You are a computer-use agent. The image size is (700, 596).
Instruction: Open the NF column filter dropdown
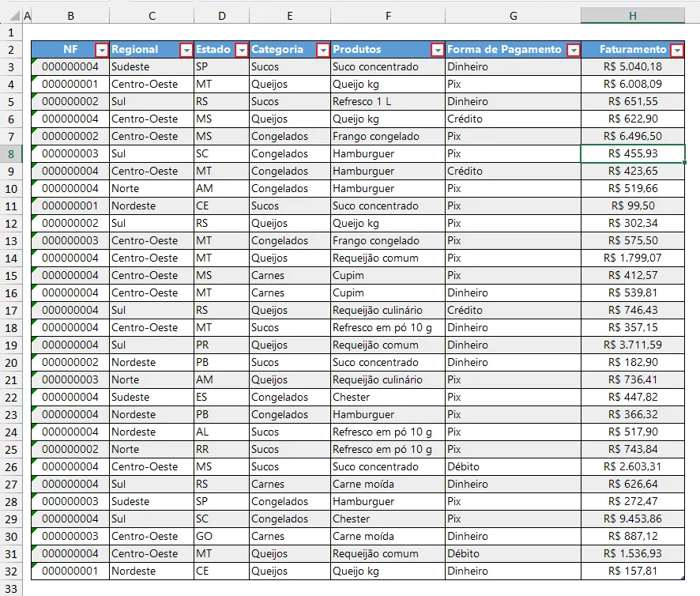[x=102, y=50]
